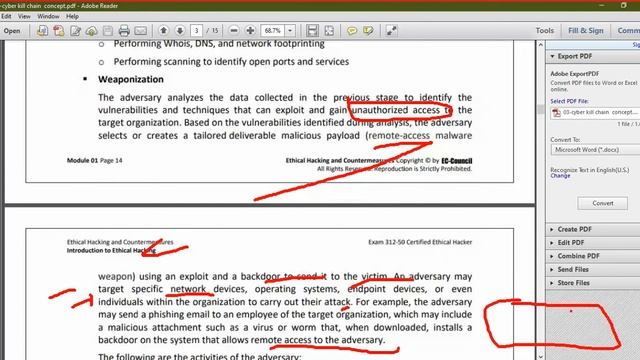Click the 'Adobe ExportPDF' heading
The image size is (640, 360).
point(575,74)
